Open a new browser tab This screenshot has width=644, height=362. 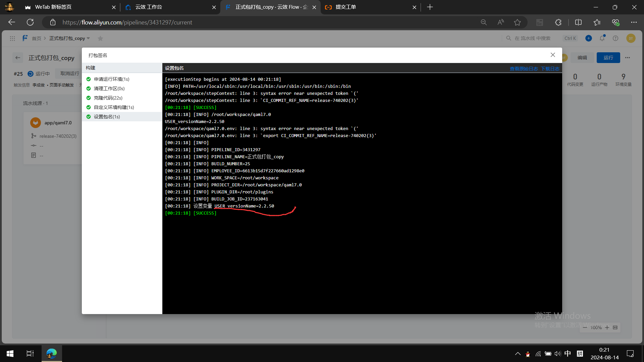point(430,7)
